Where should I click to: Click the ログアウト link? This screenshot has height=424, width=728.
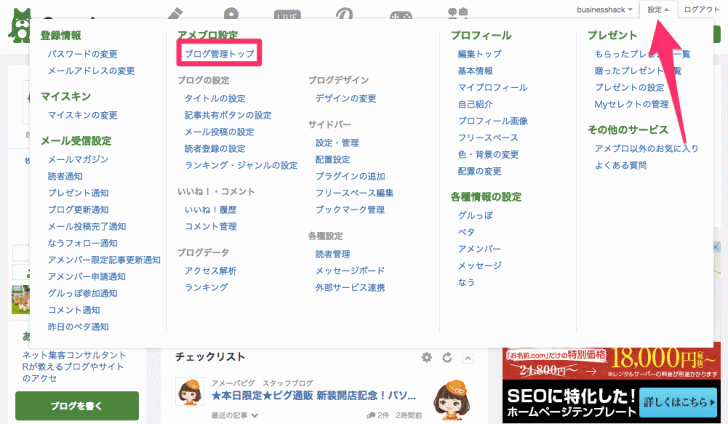coord(702,9)
